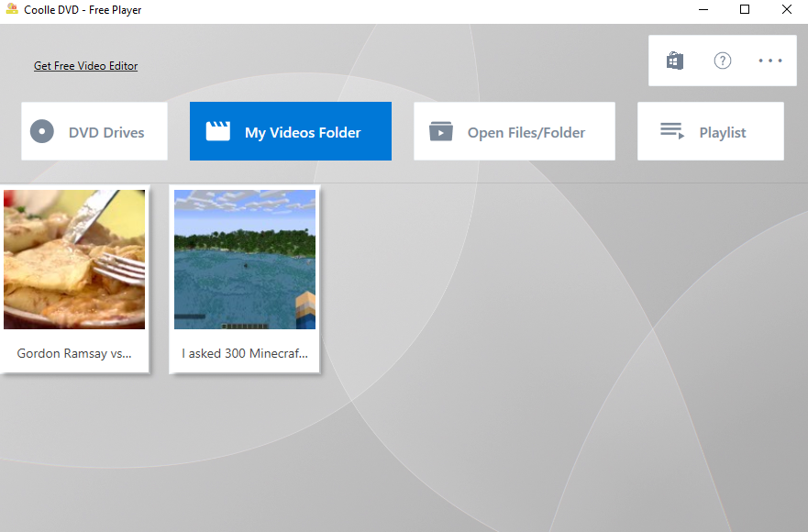Click the playlist lines icon
This screenshot has width=808, height=532.
tap(672, 131)
